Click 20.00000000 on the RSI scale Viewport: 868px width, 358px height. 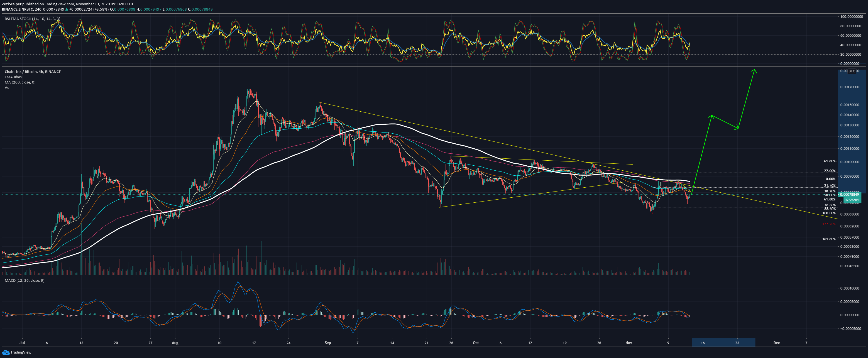[850, 55]
